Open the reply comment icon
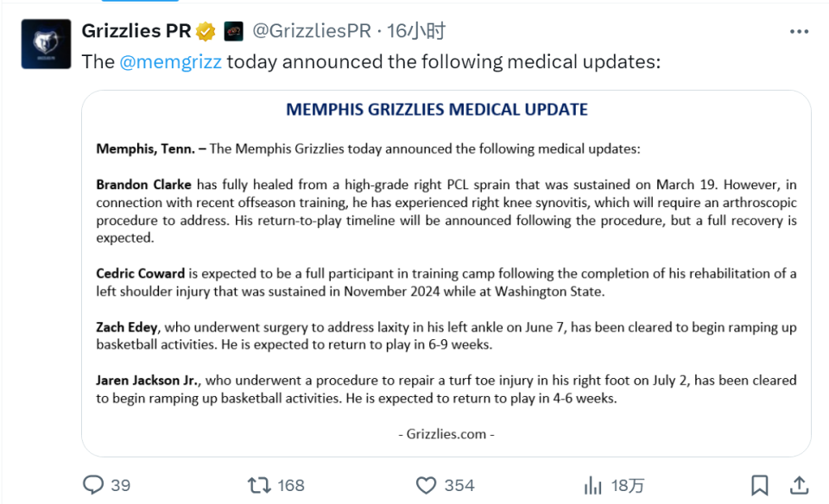 coord(93,484)
